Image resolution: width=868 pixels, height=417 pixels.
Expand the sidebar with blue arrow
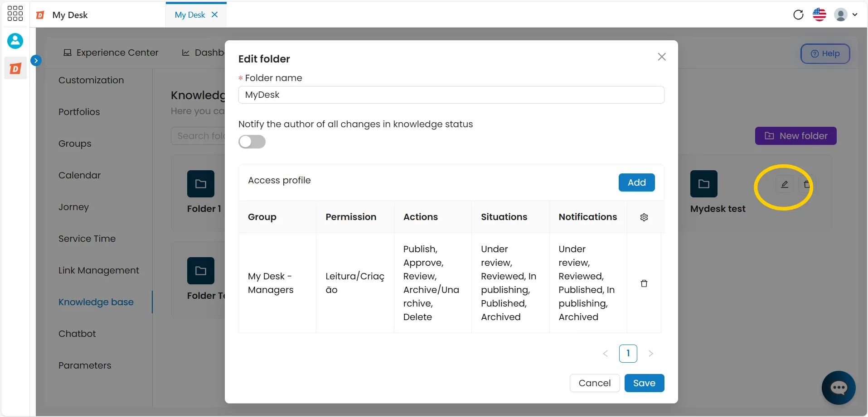pos(36,60)
